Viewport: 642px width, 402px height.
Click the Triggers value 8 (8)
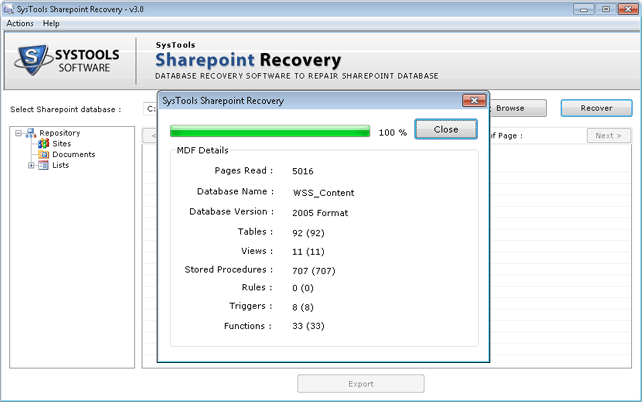tap(303, 307)
